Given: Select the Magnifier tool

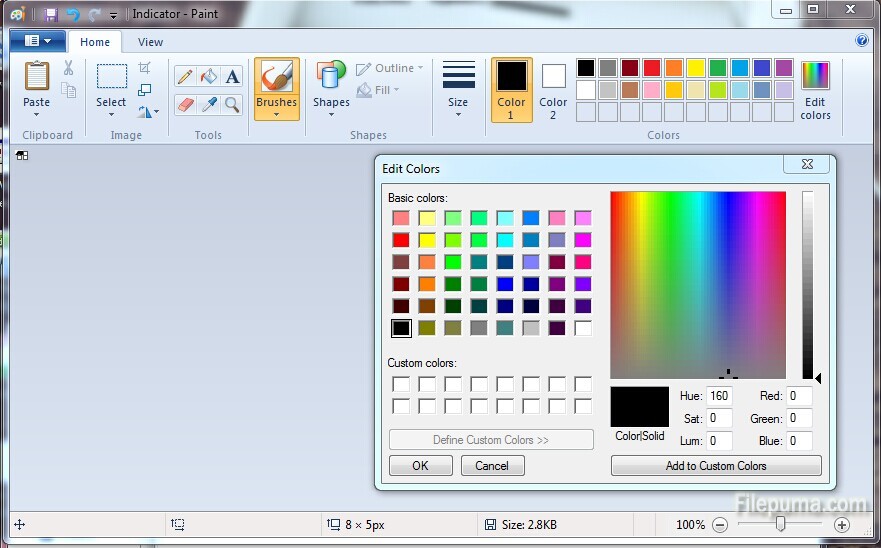Looking at the screenshot, I should click(232, 104).
